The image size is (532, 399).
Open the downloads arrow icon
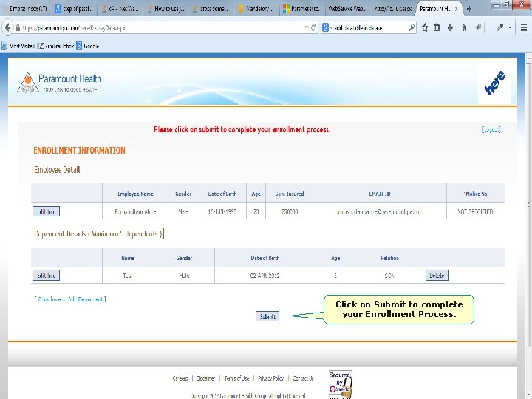[x=450, y=27]
